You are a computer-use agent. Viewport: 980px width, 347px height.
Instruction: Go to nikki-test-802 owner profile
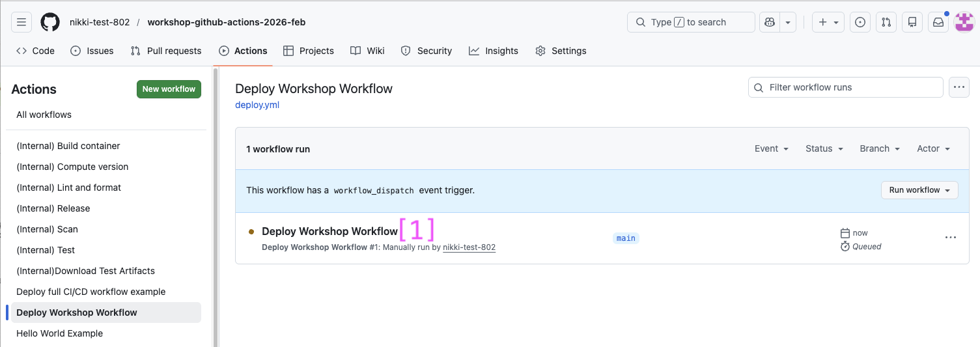[x=100, y=22]
